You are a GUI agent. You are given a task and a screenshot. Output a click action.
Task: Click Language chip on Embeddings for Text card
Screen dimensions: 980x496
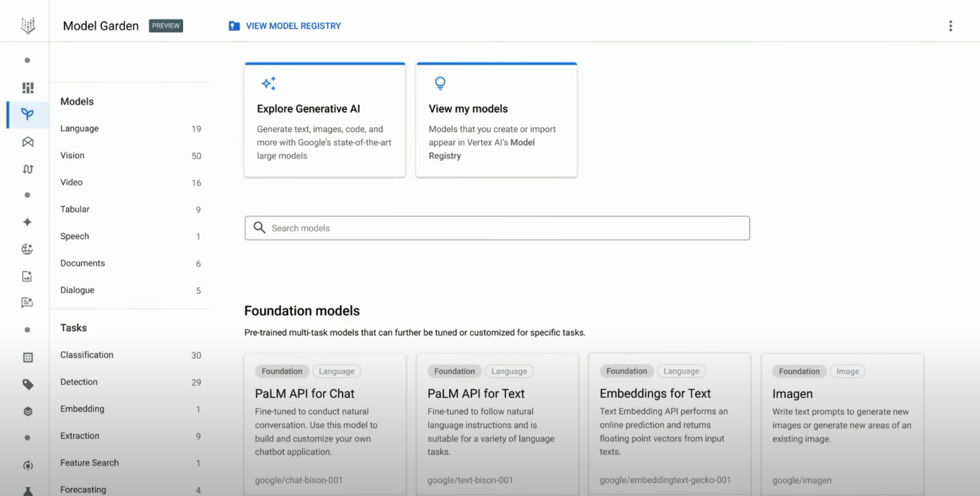tap(682, 371)
